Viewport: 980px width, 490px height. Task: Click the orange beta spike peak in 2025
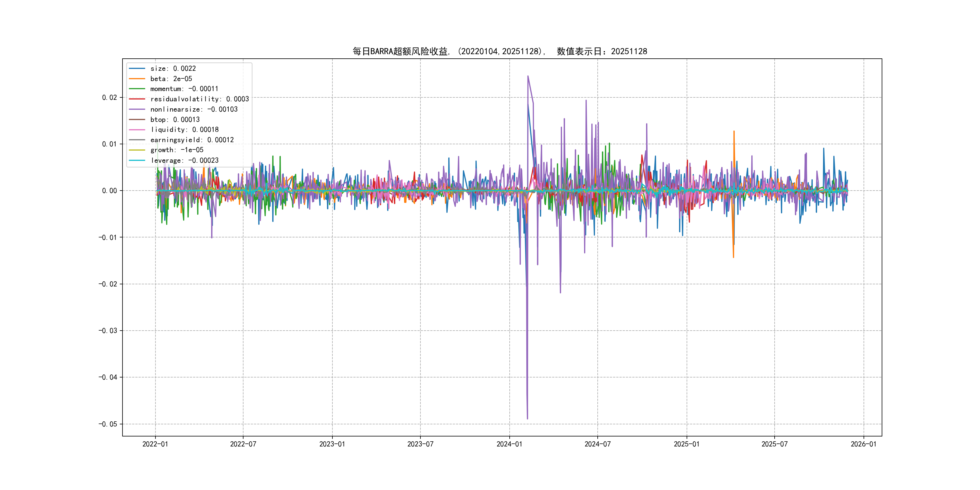tap(734, 132)
